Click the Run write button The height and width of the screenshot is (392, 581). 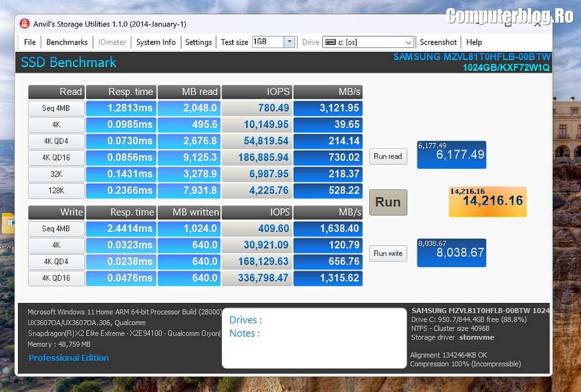[388, 253]
